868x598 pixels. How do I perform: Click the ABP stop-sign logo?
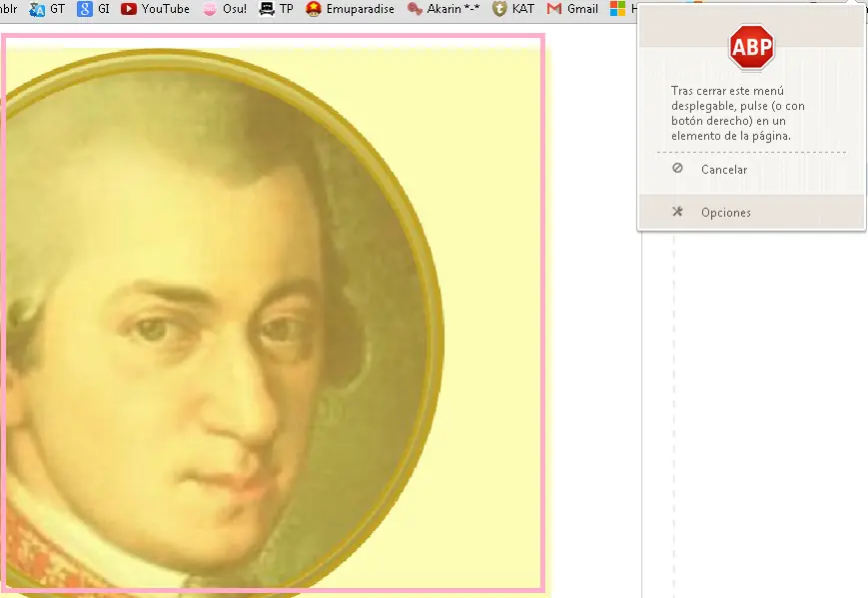click(x=751, y=47)
